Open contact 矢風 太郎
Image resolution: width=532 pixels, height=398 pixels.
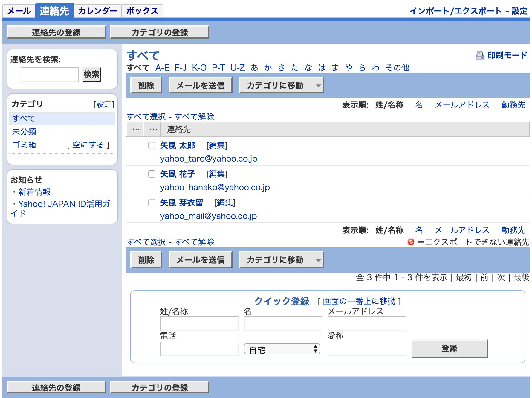178,145
